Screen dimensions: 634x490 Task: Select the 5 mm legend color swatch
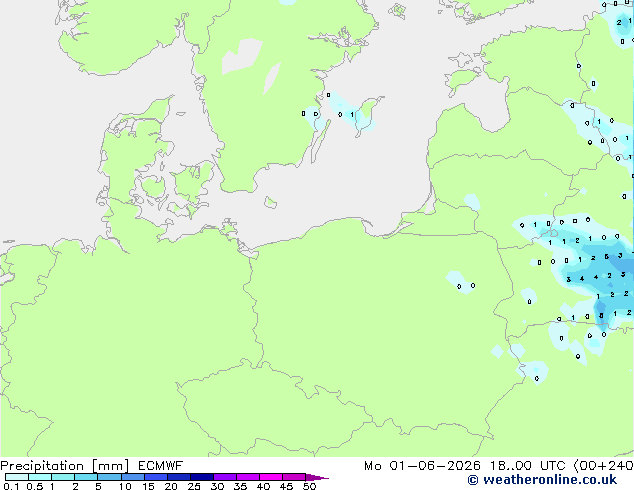110,477
